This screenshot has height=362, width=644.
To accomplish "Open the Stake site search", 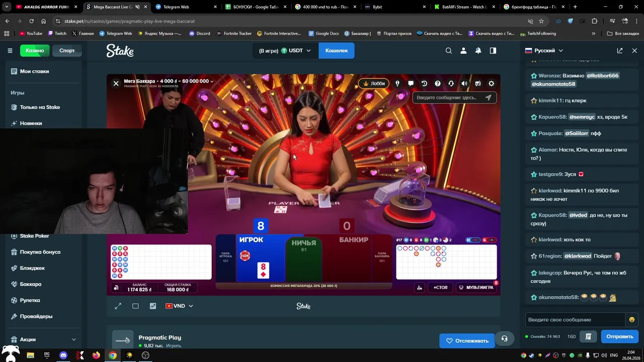I will coord(449,50).
